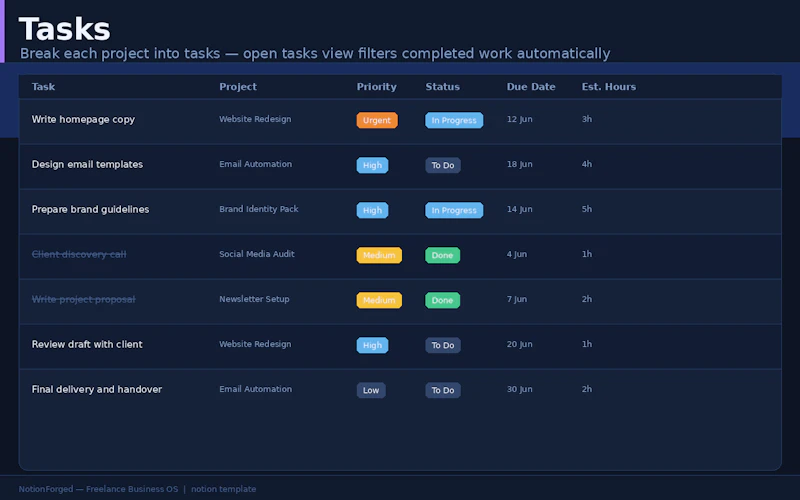Open the struck-through Write project proposal task
This screenshot has height=500, width=800.
pos(84,299)
